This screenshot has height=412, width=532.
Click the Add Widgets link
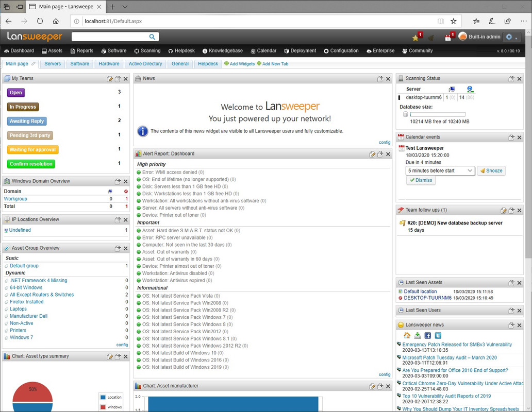click(x=239, y=64)
